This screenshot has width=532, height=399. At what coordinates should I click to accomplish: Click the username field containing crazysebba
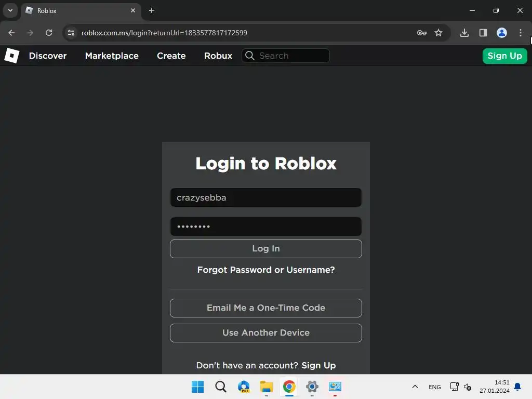point(266,197)
